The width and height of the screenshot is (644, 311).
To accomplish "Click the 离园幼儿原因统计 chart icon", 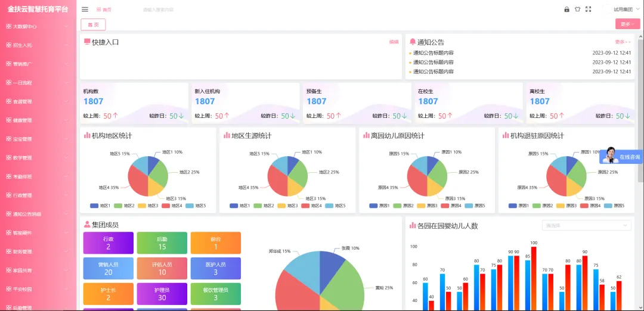I will point(366,135).
